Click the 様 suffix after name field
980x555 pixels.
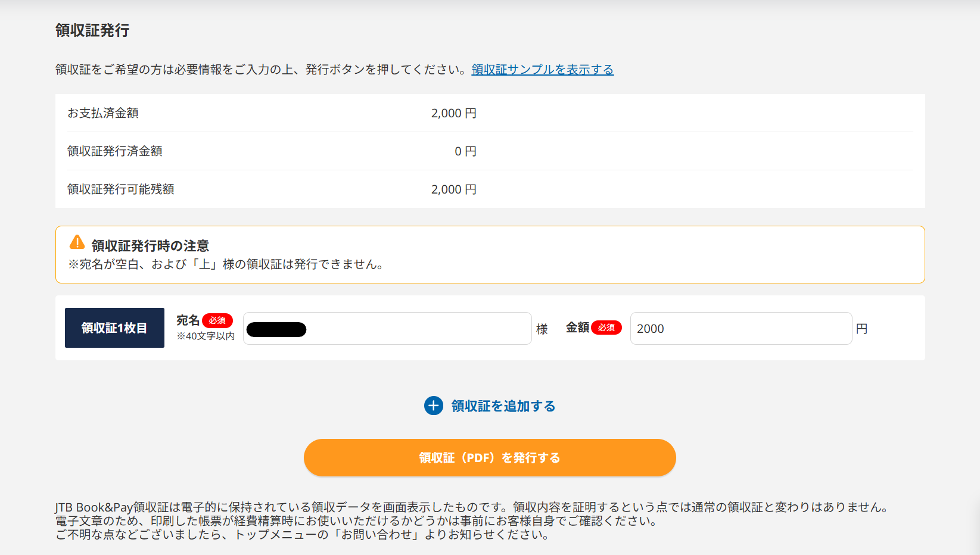542,329
